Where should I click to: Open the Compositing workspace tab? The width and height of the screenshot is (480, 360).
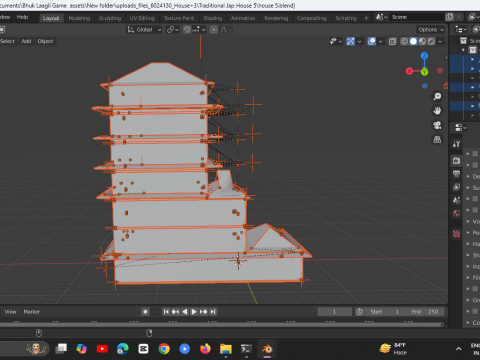311,18
